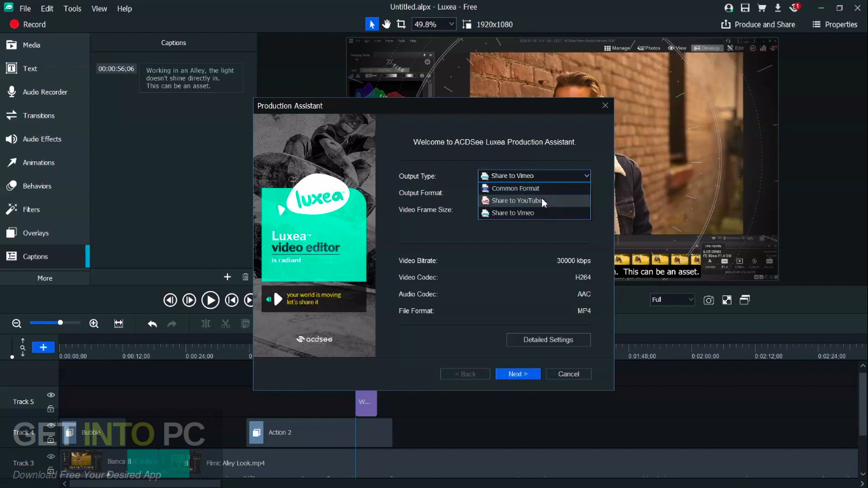Open the zoom percentage dropdown
The image size is (868, 488).
pos(451,24)
